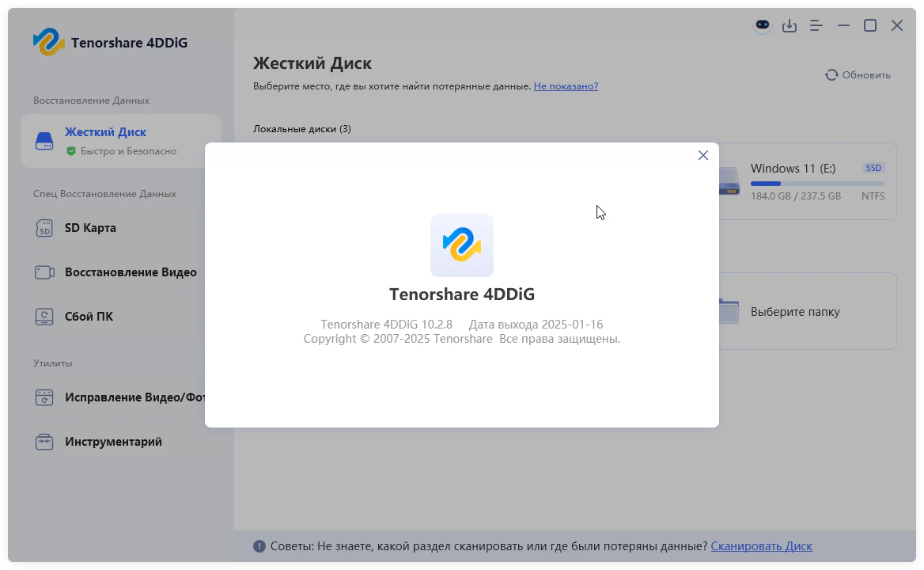This screenshot has height=570, width=924.
Task: Click the robot assistant icon in title bar
Action: [762, 26]
